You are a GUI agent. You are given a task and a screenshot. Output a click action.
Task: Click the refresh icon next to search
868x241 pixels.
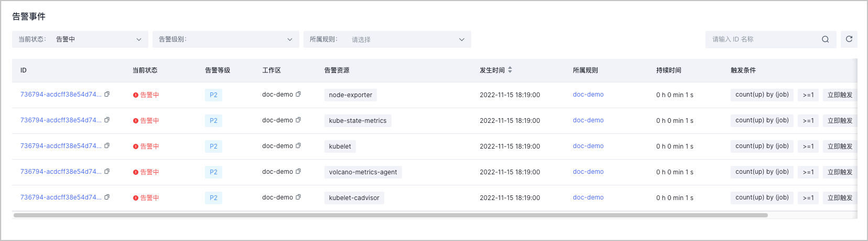pos(849,39)
